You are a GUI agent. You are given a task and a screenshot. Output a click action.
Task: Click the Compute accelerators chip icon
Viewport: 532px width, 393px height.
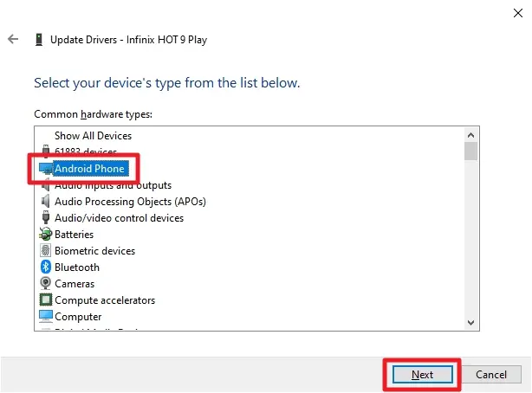point(46,300)
